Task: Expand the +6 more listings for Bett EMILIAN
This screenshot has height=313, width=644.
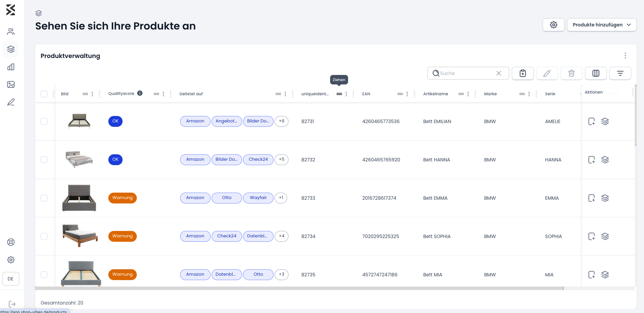Action: [x=281, y=121]
